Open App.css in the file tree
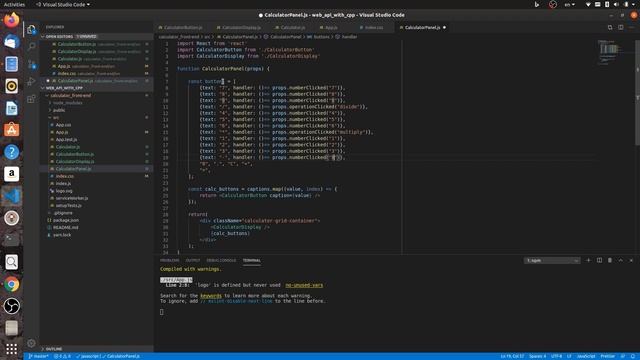 tap(63, 125)
